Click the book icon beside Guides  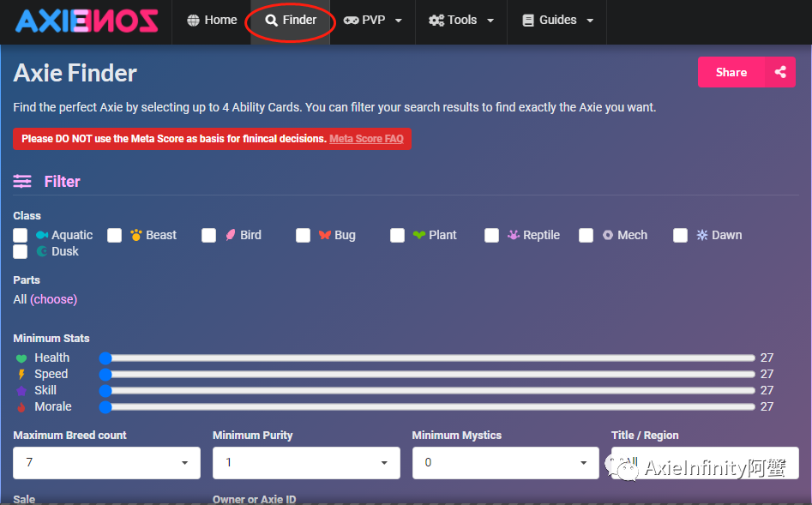click(527, 21)
